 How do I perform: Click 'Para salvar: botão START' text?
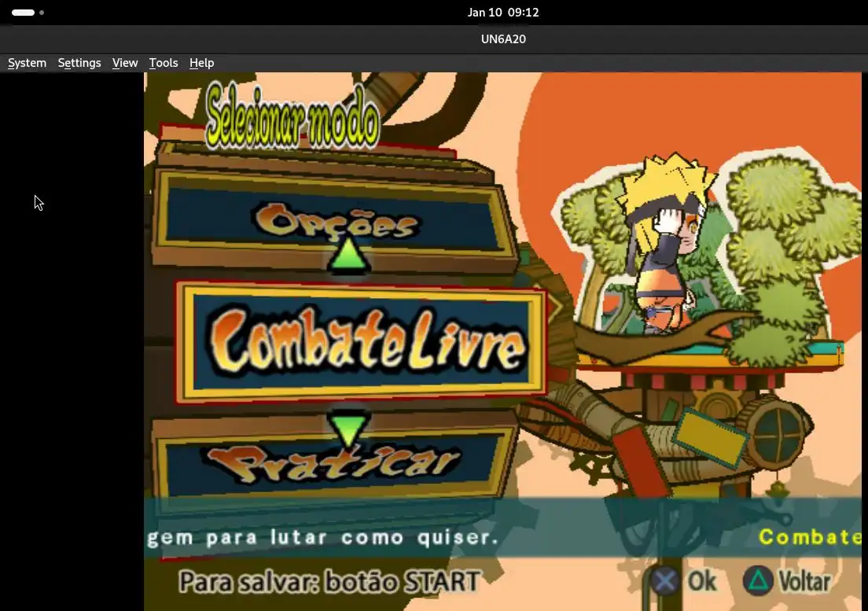[x=329, y=582]
